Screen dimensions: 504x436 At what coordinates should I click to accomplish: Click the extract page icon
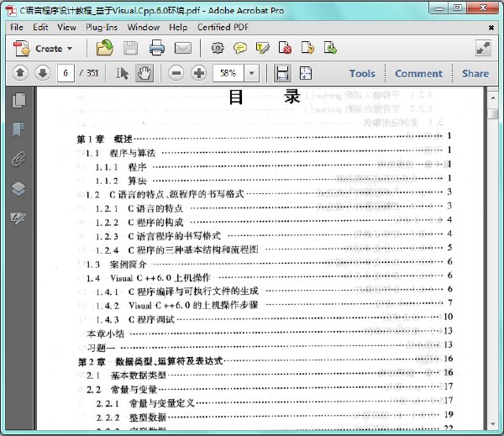pyautogui.click(x=330, y=48)
